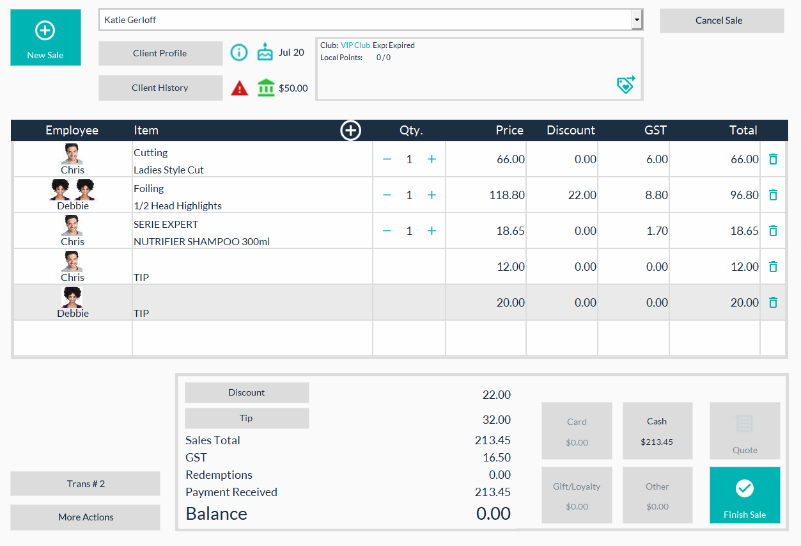Increase quantity for Foiling item

(x=432, y=195)
